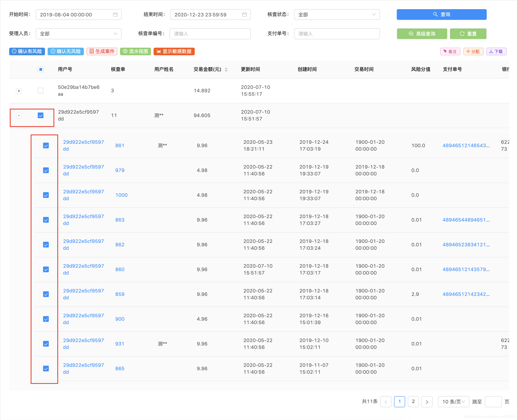Click 显示敏感数据 button
The image size is (517, 420).
tap(174, 51)
